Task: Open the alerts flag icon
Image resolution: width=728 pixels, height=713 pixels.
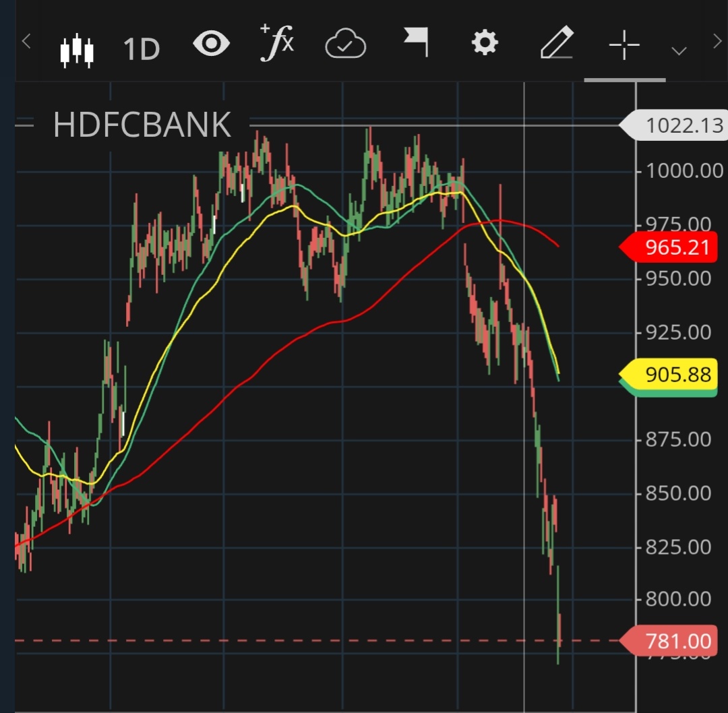Action: click(416, 43)
